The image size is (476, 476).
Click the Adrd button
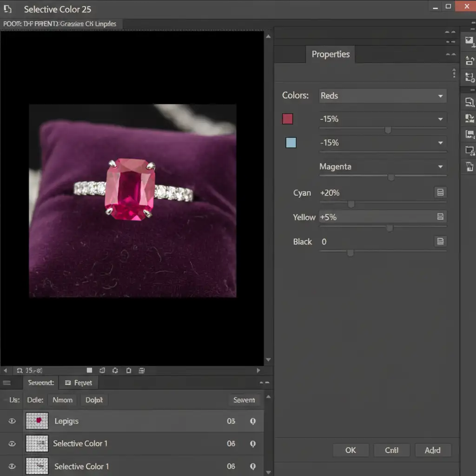click(x=432, y=450)
